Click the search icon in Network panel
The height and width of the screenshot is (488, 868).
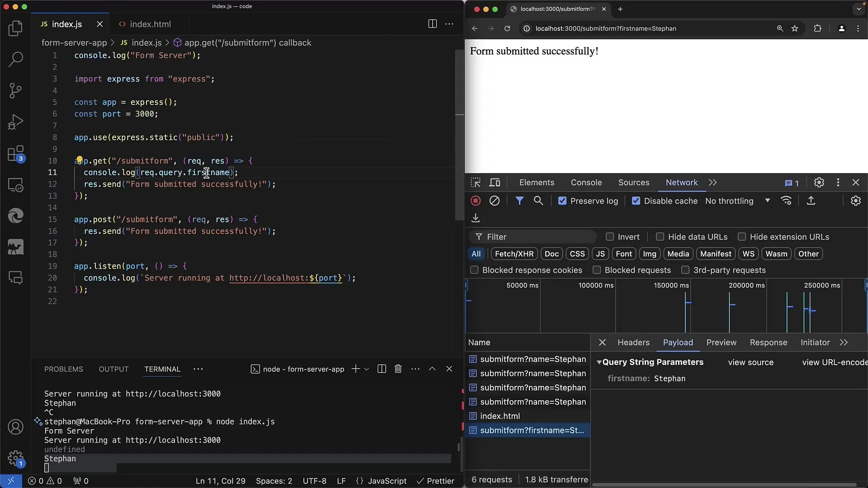(538, 201)
